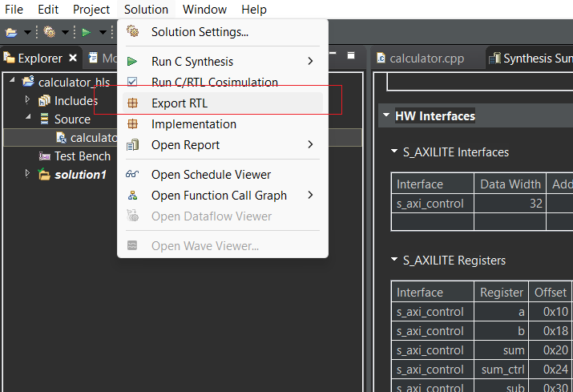Click the Register column header
Viewport: 573px width, 392px height.
(x=502, y=292)
